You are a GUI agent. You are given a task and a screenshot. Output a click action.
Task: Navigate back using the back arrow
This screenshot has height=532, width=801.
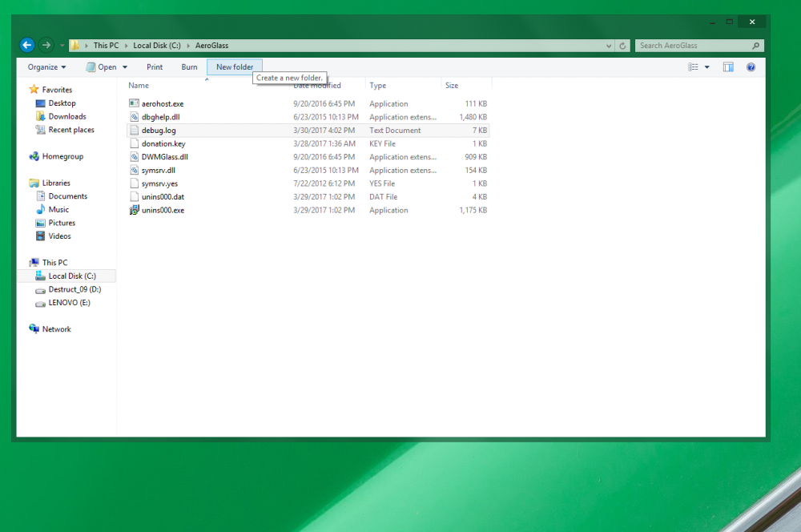(x=26, y=45)
